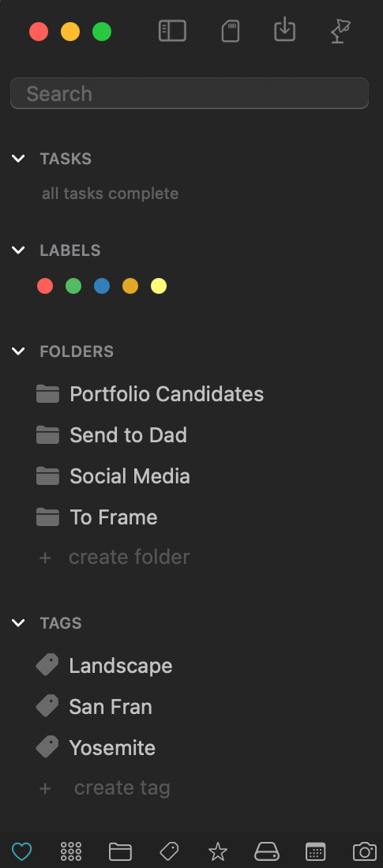Select the Yosemite tag
This screenshot has width=383, height=868.
click(x=96, y=748)
